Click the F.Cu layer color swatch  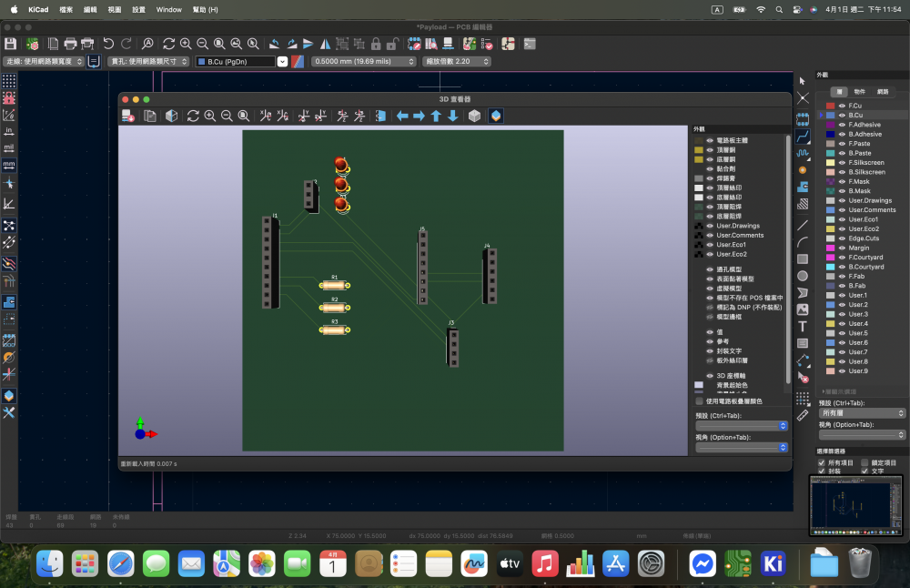point(830,106)
